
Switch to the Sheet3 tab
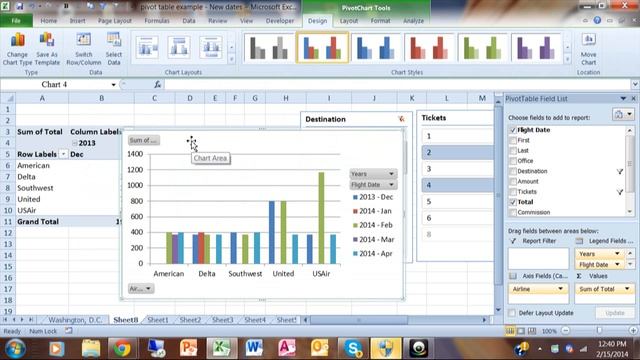[222, 320]
